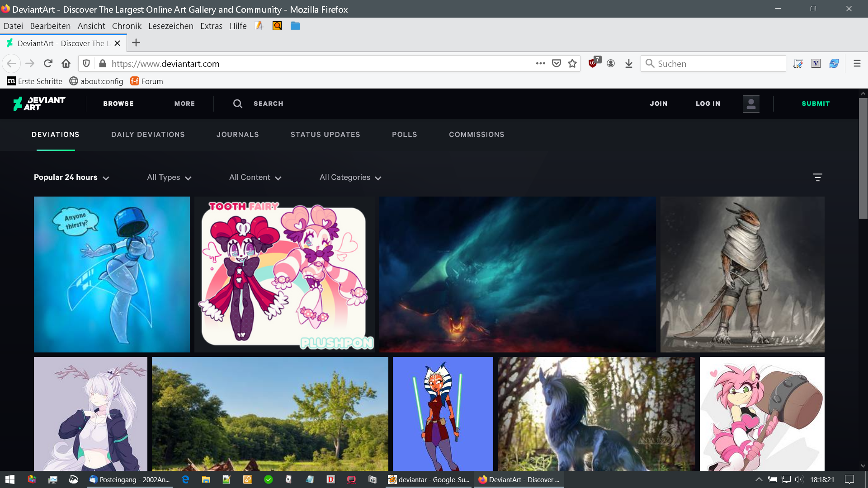Open uBlock Origin extension icon
This screenshot has width=868, height=488.
pyautogui.click(x=593, y=63)
